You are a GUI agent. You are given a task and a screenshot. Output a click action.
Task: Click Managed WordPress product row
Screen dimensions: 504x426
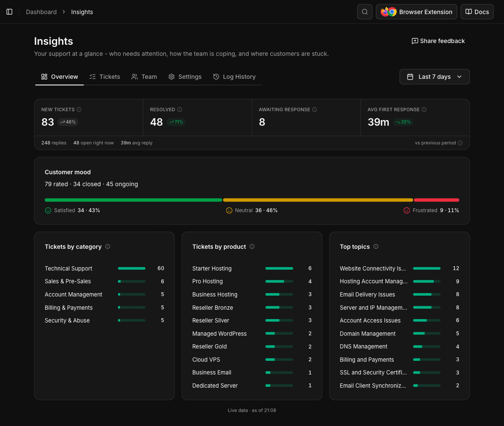[x=252, y=334]
